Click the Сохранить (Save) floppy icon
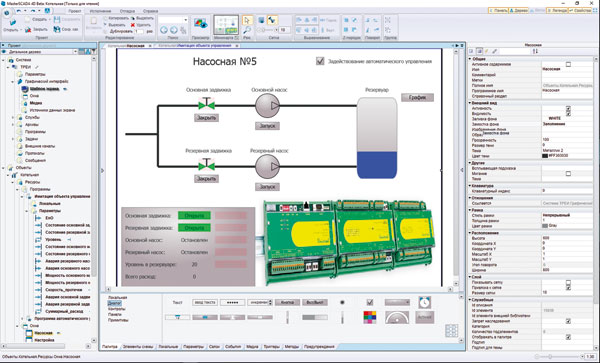 (57, 19)
